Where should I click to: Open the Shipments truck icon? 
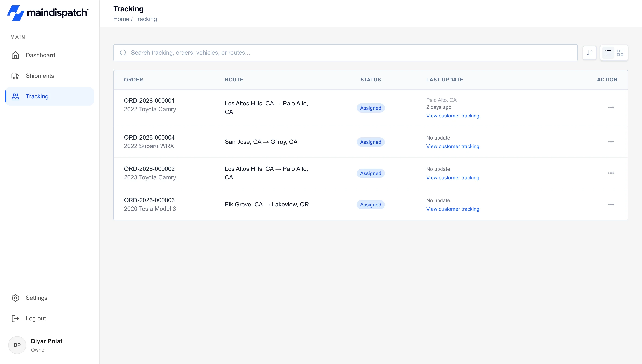coord(15,76)
